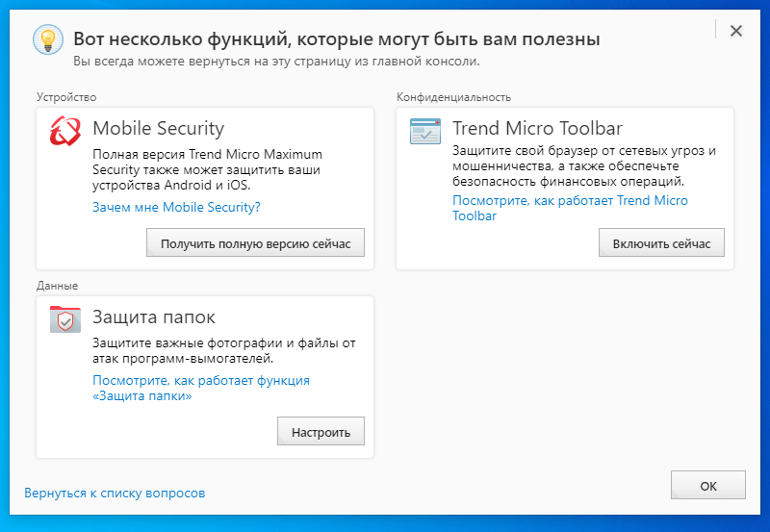Click the Trend Micro Toolbar browser icon

click(424, 131)
